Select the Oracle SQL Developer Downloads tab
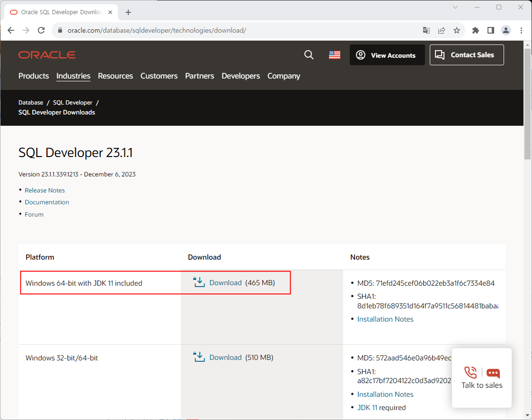 61,12
